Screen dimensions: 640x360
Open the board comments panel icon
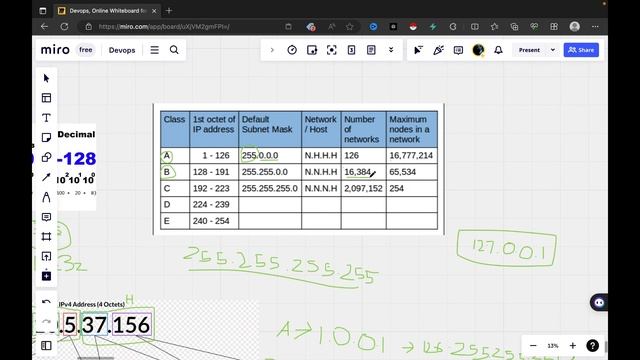pyautogui.click(x=458, y=50)
